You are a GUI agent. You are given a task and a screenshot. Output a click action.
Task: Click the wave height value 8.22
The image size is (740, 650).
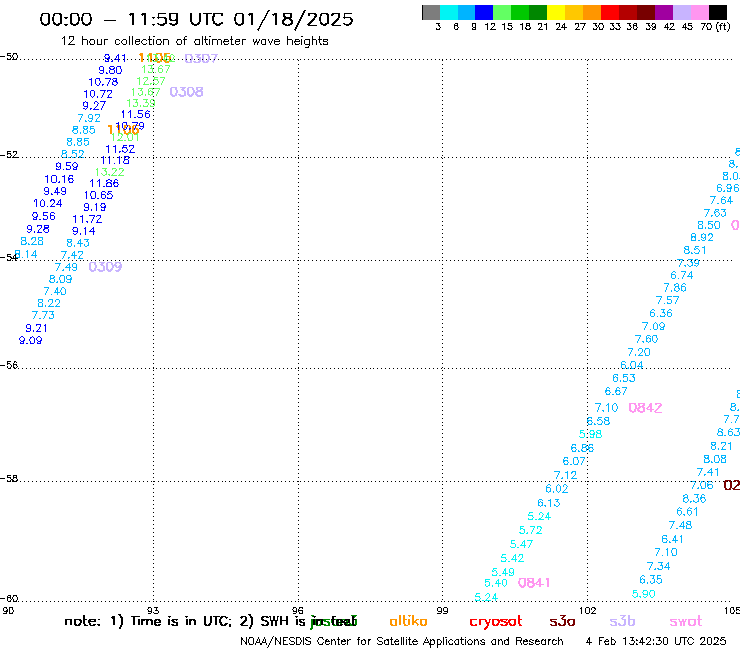[49, 304]
